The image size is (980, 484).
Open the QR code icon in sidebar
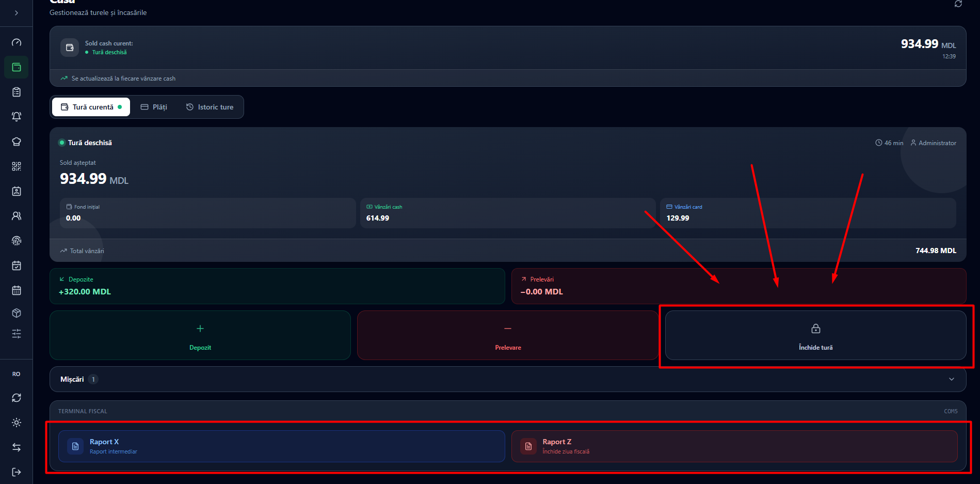pos(17,166)
